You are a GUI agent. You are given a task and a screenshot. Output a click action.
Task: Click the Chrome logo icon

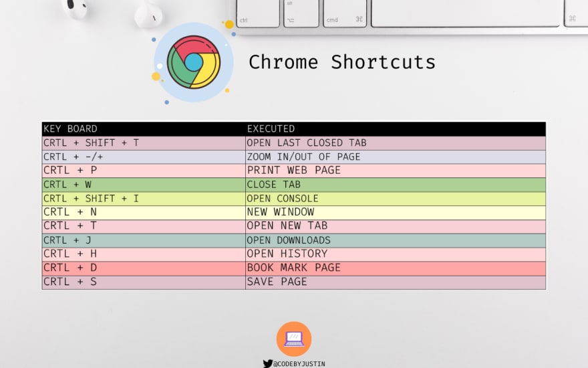[x=194, y=62]
